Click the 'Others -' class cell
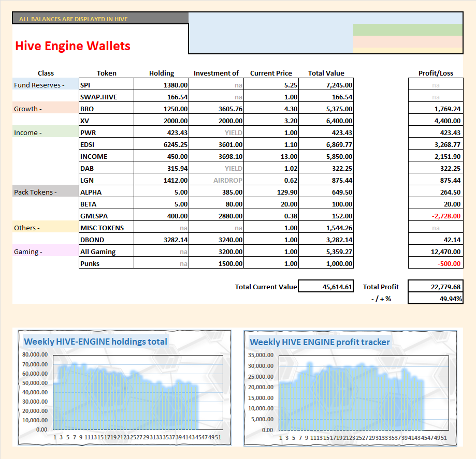 [x=45, y=227]
